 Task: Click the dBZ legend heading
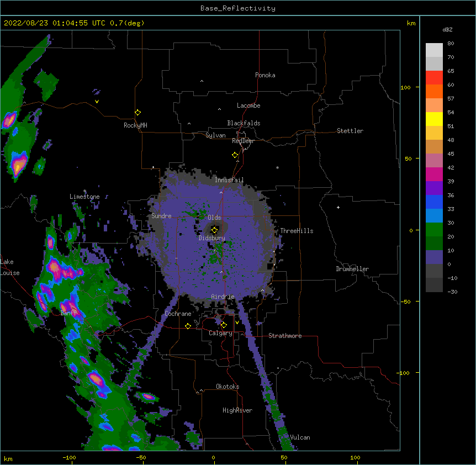(447, 29)
